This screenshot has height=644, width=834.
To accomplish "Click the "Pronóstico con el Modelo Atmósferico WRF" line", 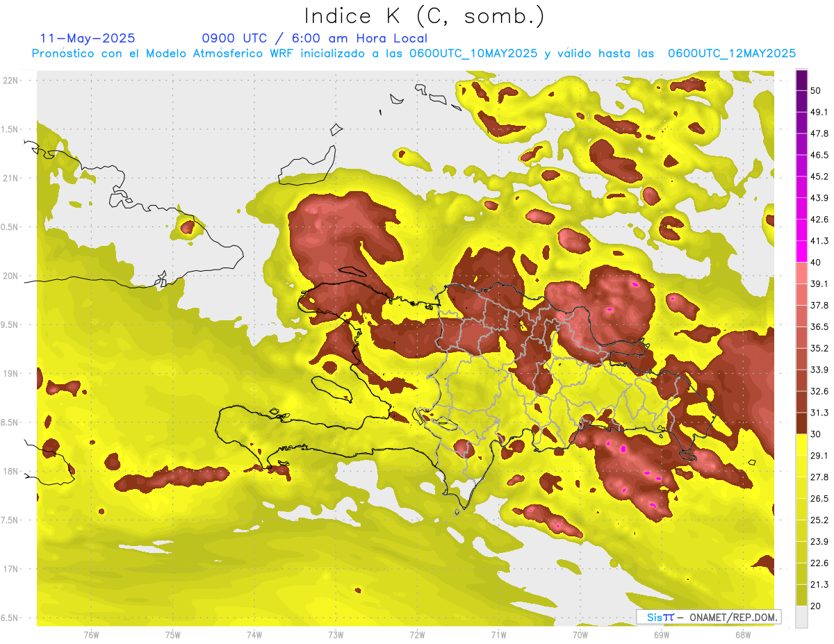I will pos(414,53).
